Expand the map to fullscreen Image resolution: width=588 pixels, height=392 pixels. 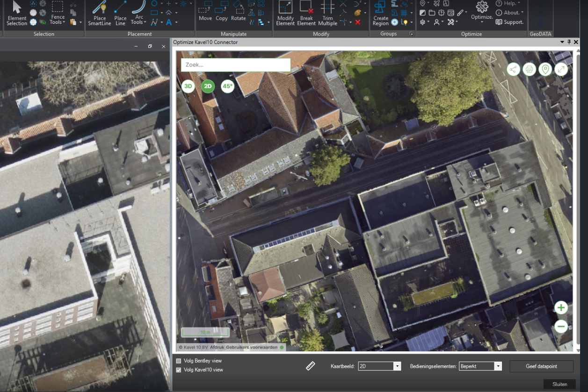(560, 70)
